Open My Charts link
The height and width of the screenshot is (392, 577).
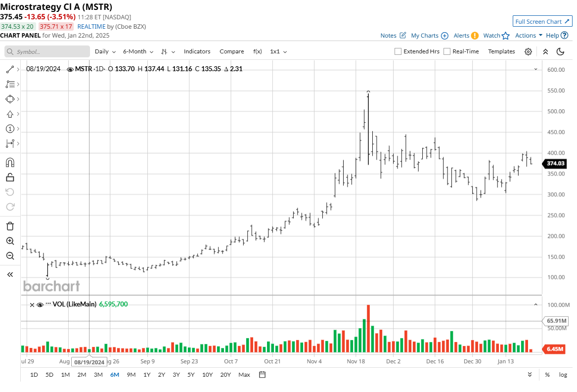tap(425, 35)
